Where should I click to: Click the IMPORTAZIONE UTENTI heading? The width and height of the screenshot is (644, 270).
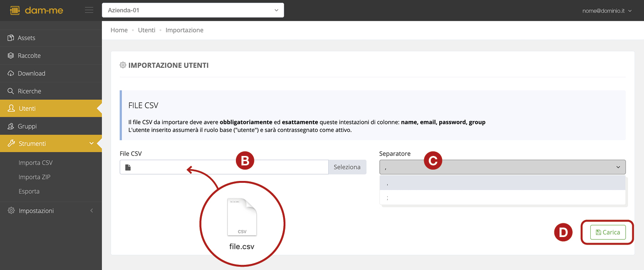(168, 65)
